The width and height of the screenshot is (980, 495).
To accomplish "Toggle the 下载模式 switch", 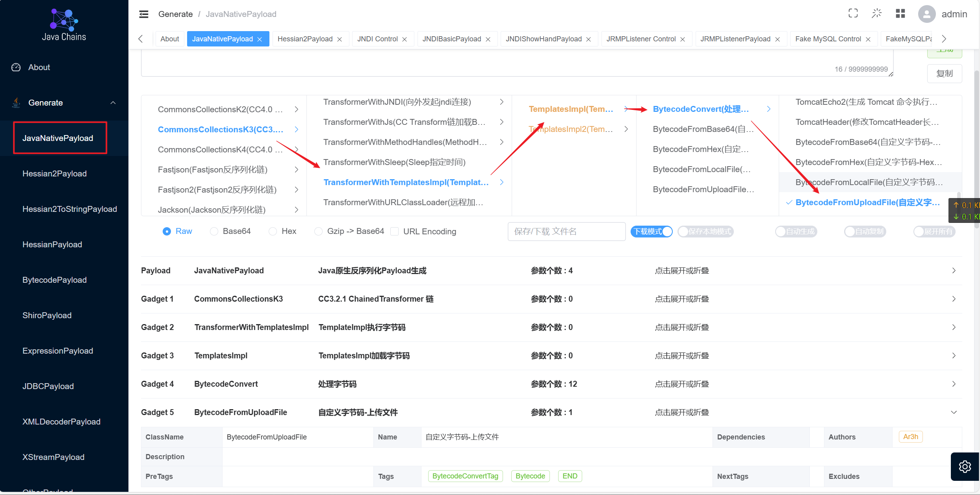I will 651,232.
